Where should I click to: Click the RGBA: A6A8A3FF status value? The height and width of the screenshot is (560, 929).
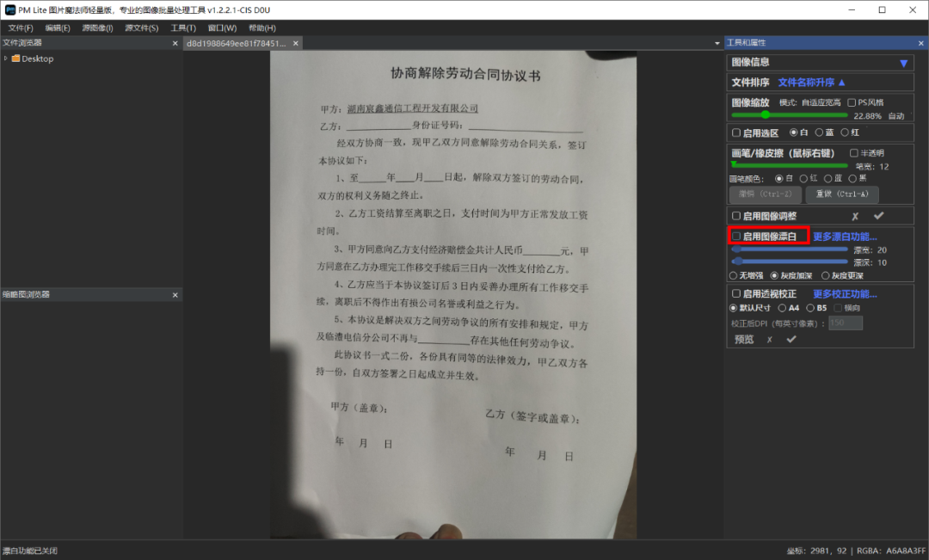tap(891, 551)
